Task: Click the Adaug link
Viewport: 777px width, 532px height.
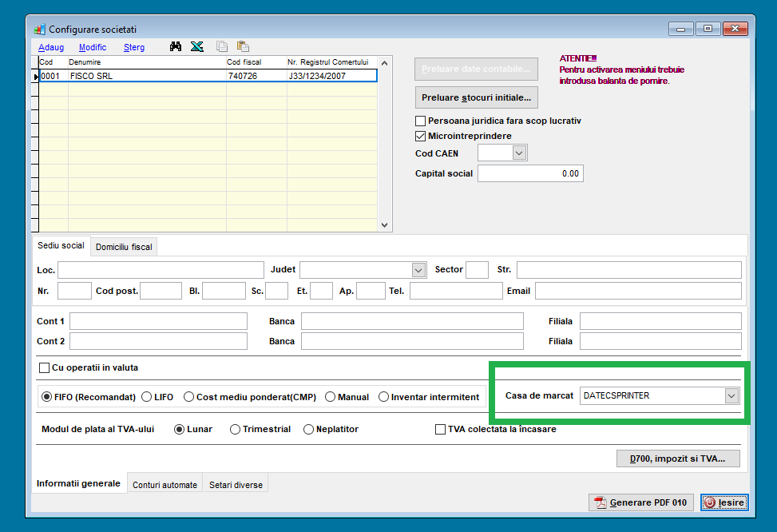Action: pyautogui.click(x=51, y=47)
